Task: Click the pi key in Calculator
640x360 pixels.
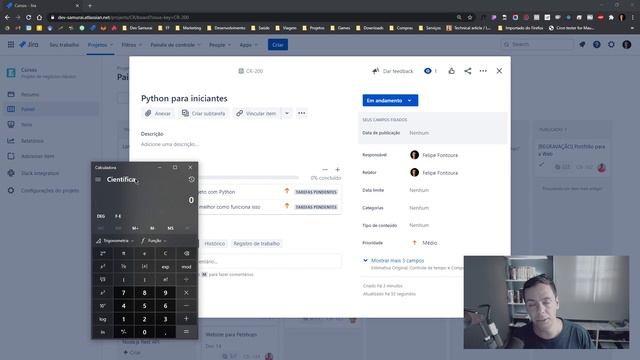Action: [x=124, y=253]
